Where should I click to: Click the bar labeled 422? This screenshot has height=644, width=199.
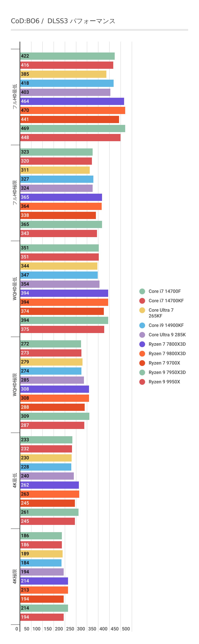point(67,56)
